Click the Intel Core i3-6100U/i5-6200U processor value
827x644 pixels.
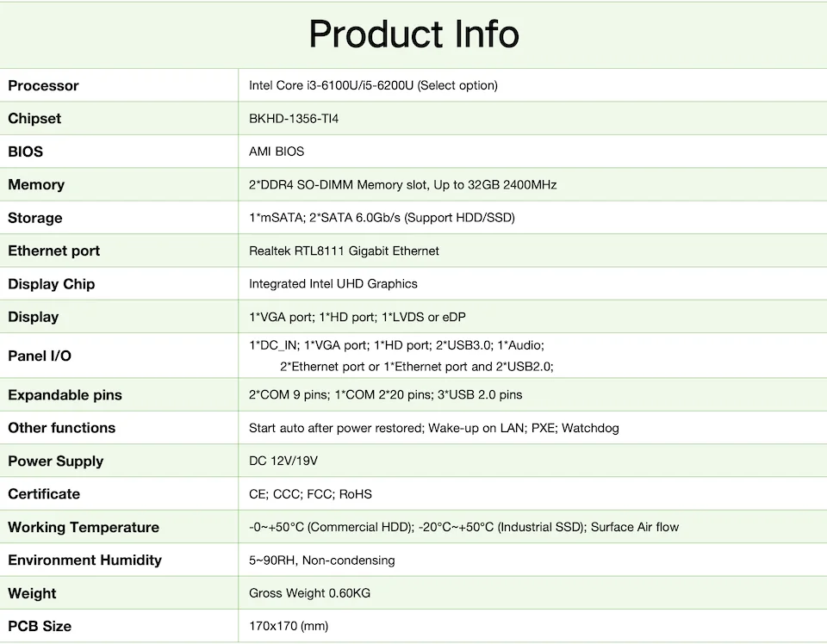click(x=373, y=85)
